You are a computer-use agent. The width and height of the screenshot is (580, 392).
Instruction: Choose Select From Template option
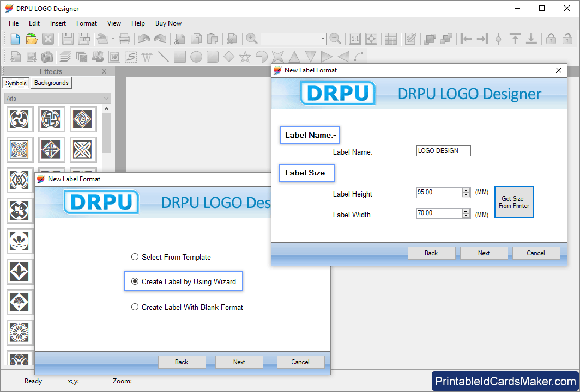coord(171,257)
